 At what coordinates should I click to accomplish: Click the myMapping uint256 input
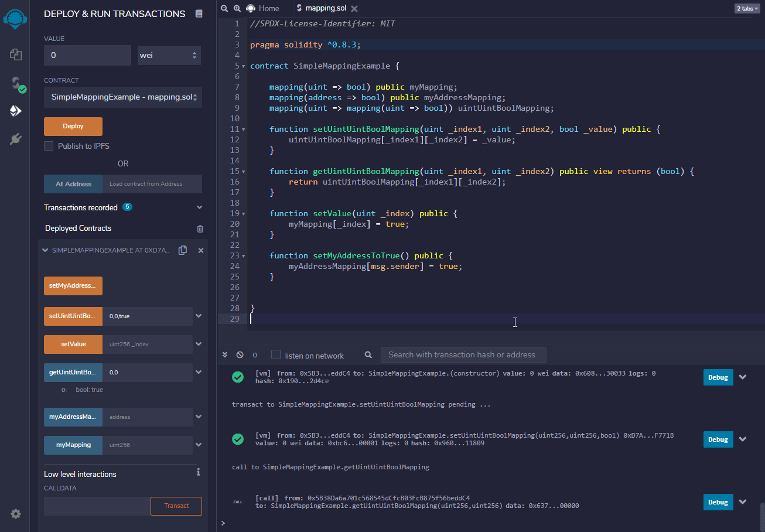point(148,445)
